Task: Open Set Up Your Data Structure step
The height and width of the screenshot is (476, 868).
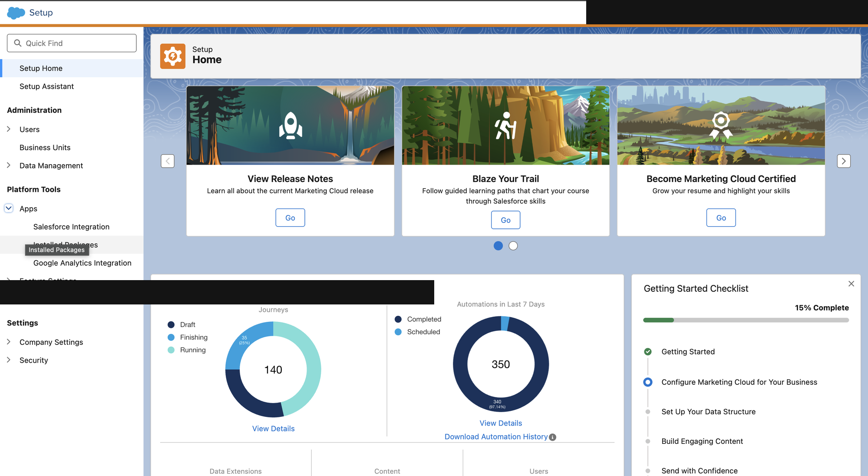Action: [x=708, y=412]
